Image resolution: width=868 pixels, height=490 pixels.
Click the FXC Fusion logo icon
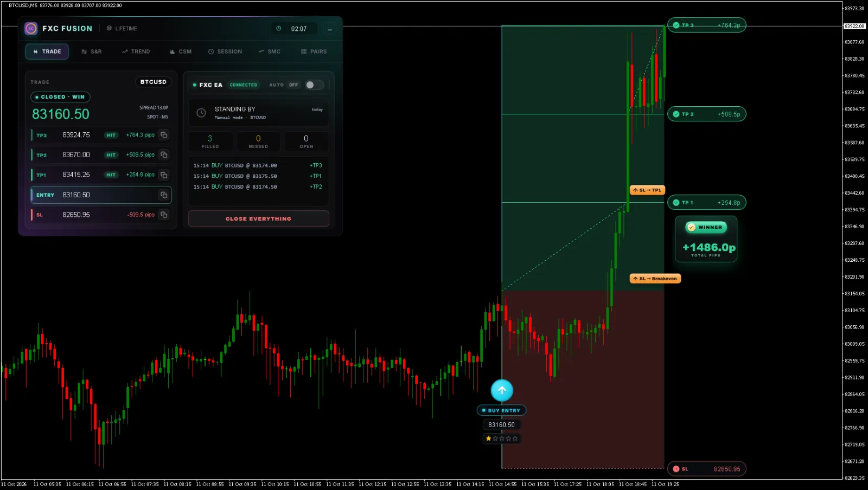pos(31,28)
